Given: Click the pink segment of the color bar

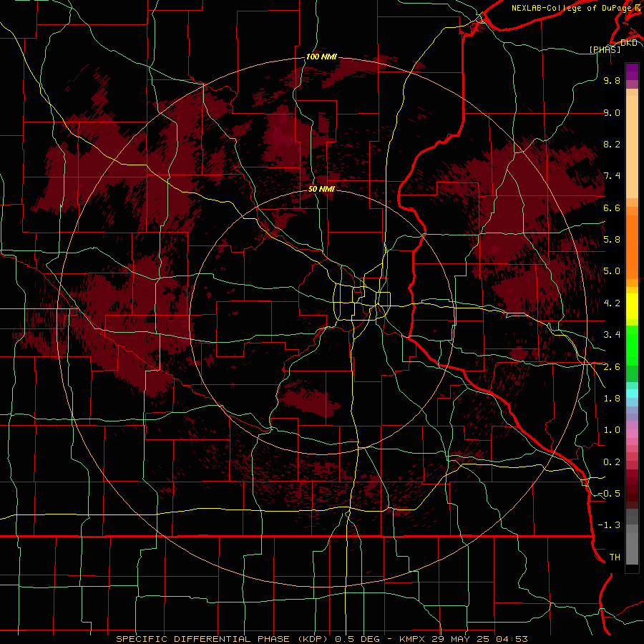Looking at the screenshot, I should click(x=632, y=434).
